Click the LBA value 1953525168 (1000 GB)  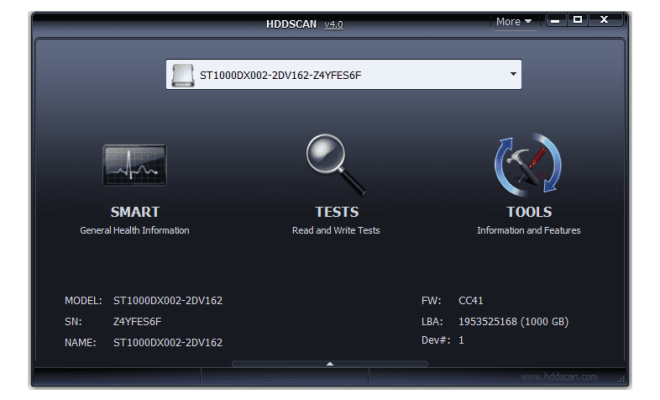point(514,322)
